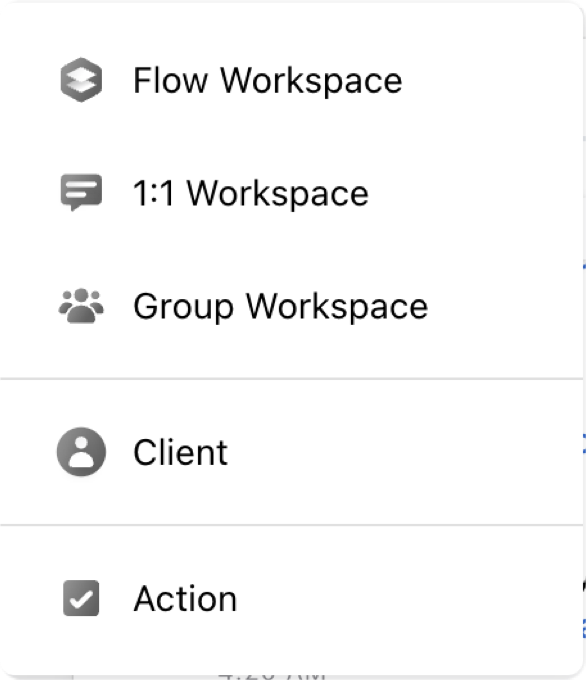This screenshot has width=586, height=680.
Task: Select the Client text label
Action: coord(180,452)
